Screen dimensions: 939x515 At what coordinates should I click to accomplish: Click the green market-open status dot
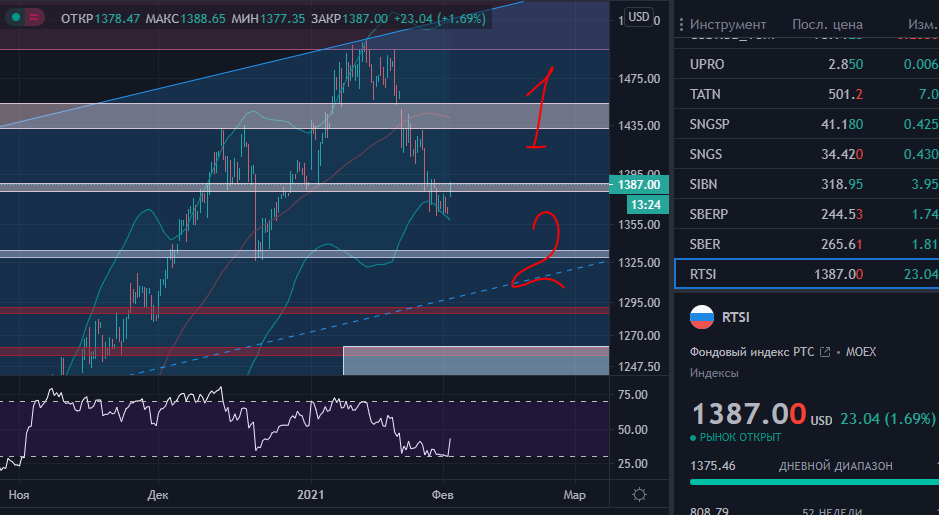tap(16, 18)
